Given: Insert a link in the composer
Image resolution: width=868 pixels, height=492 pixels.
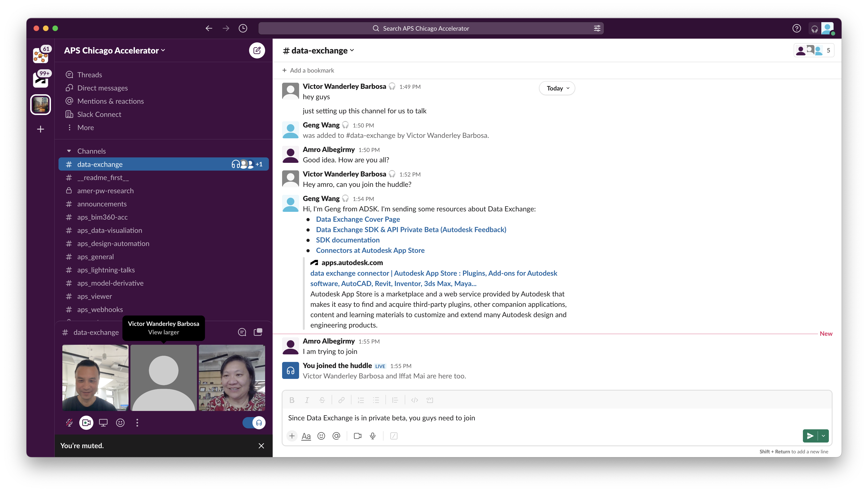Looking at the screenshot, I should (341, 400).
